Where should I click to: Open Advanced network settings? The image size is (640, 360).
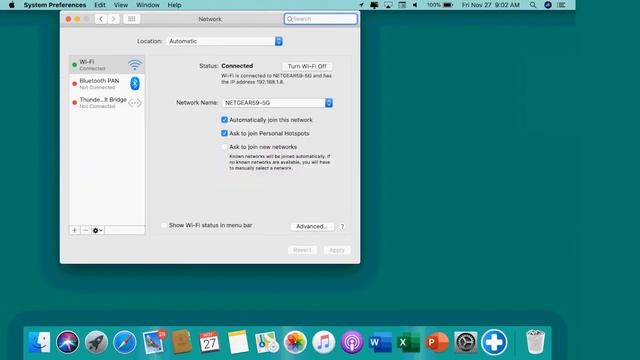pyautogui.click(x=312, y=226)
